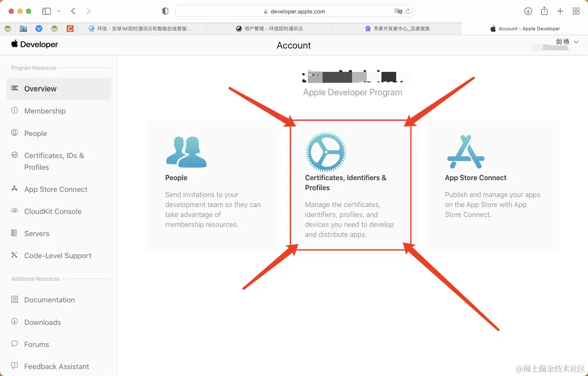Open the sidebar options dropdown arrow
Viewport: 588px width, 376px height.
coord(59,11)
